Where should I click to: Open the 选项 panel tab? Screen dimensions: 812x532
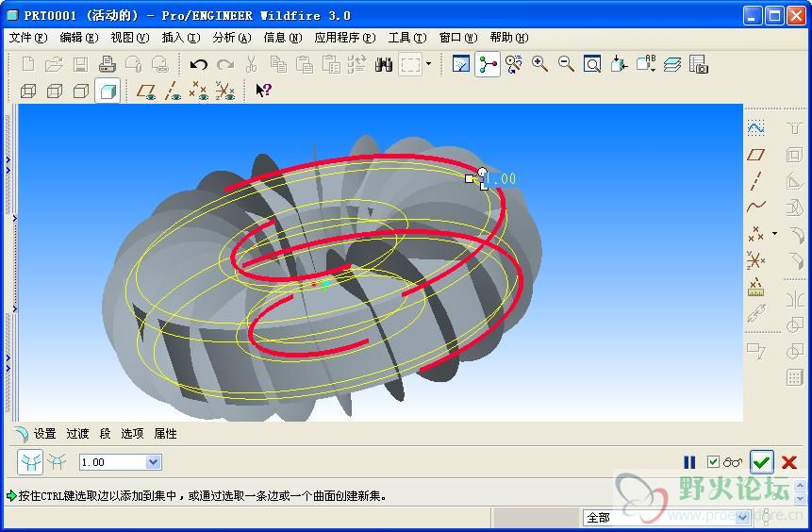coord(132,434)
